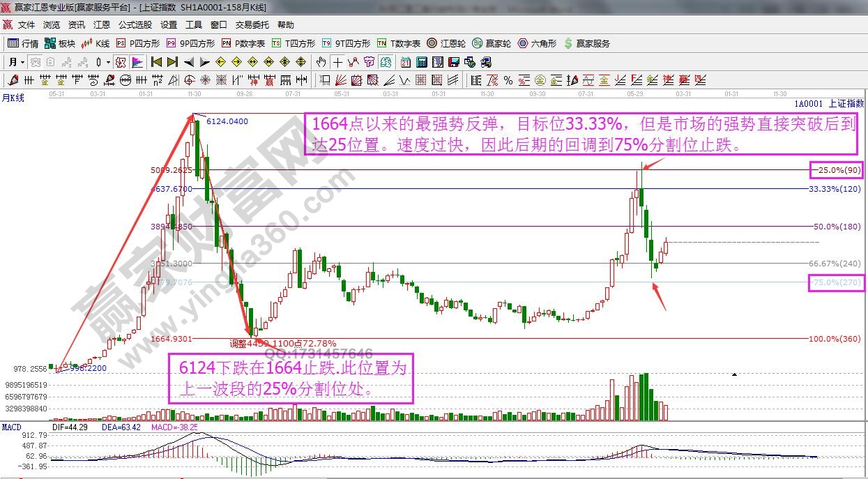
Task: Toggle the percent display mode
Action: [508, 79]
